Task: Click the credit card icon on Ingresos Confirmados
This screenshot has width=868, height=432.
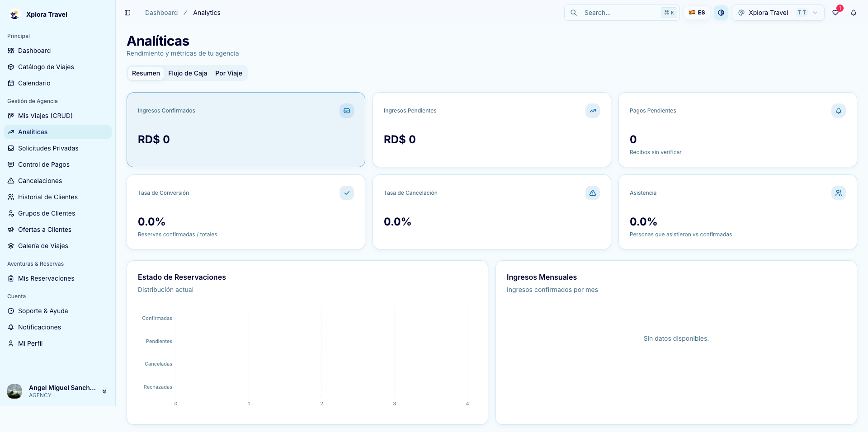Action: click(347, 111)
